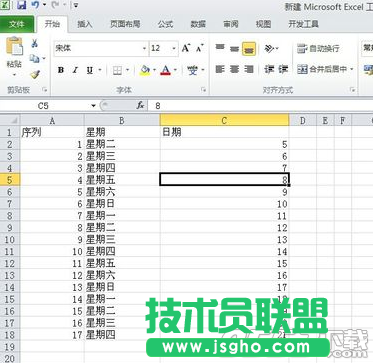Image resolution: width=373 pixels, height=363 pixels.
Task: Toggle Bold formatting
Action: point(61,70)
